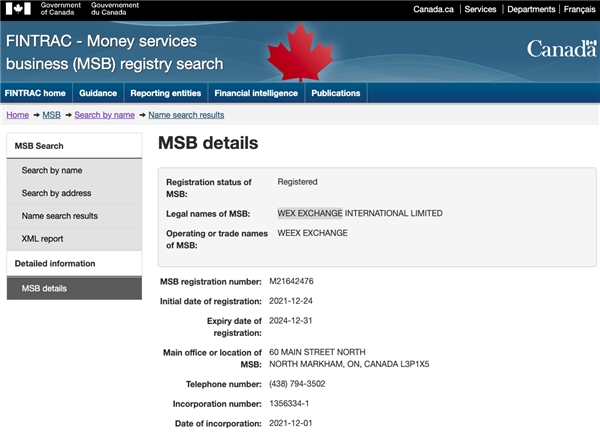Screen dimensions: 600x433
Task: Open the Canada.ca link
Action: (435, 9)
